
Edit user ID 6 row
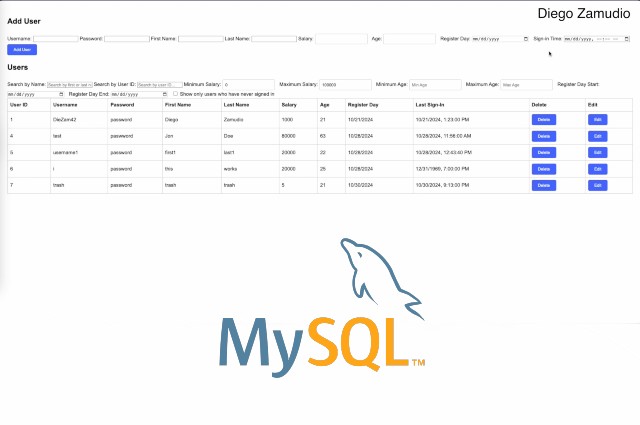tap(598, 169)
